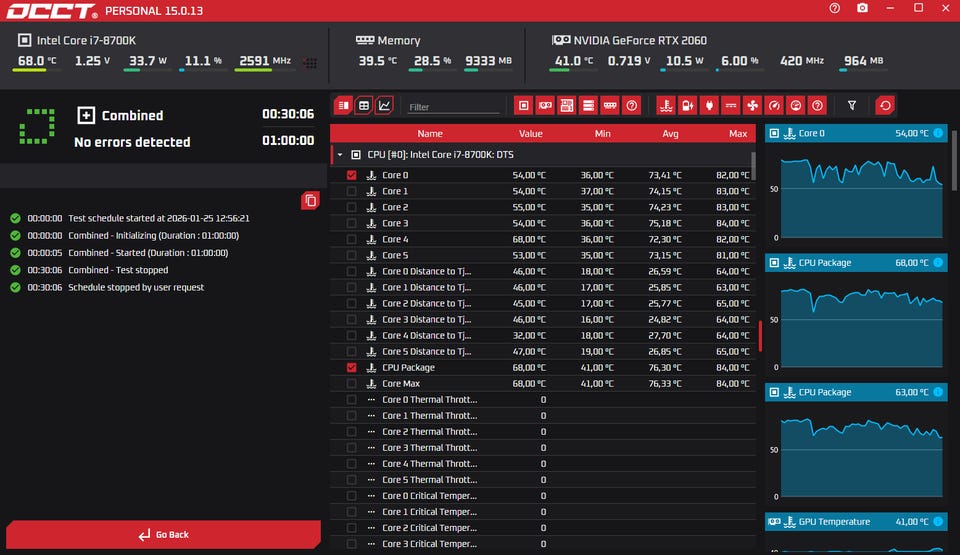The image size is (960, 555).
Task: Collapse the CPU [#0] Intel Core i7-8700K group
Action: click(x=340, y=155)
